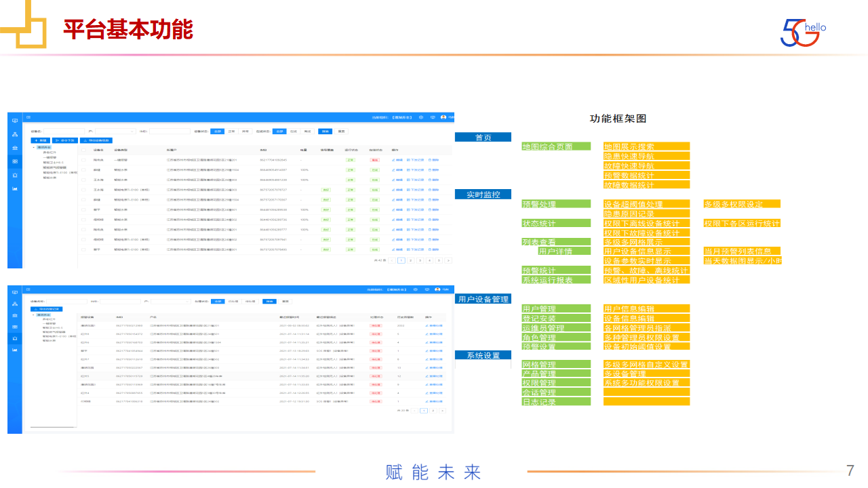The height and width of the screenshot is (488, 868).
Task: Click the IMEI input field in the upper filter bar
Action: click(170, 131)
